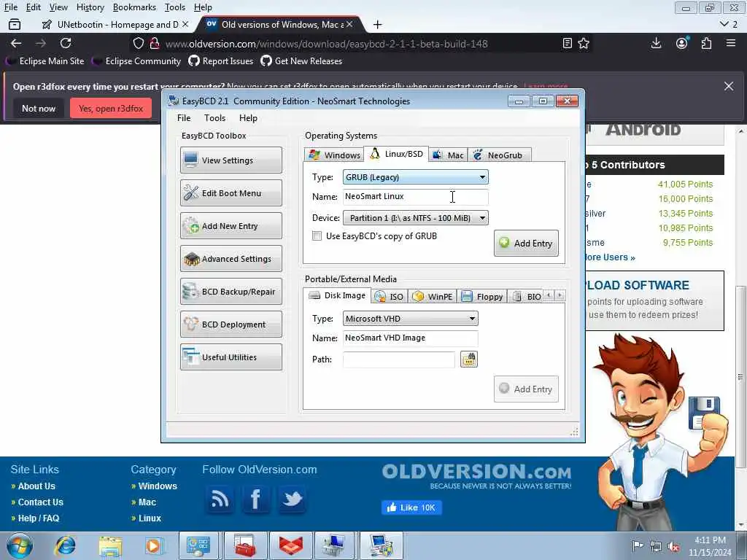This screenshot has height=560, width=747.
Task: Click the NeoSmart Linux name field
Action: [x=415, y=196]
